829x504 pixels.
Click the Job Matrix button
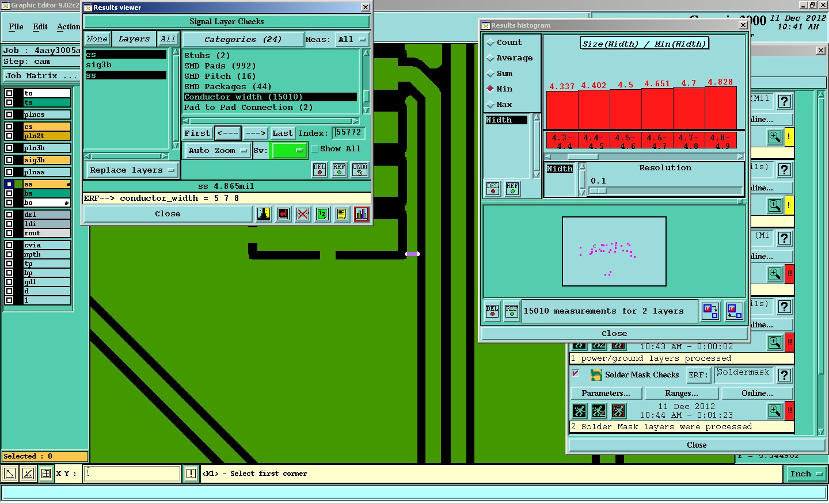click(x=41, y=76)
